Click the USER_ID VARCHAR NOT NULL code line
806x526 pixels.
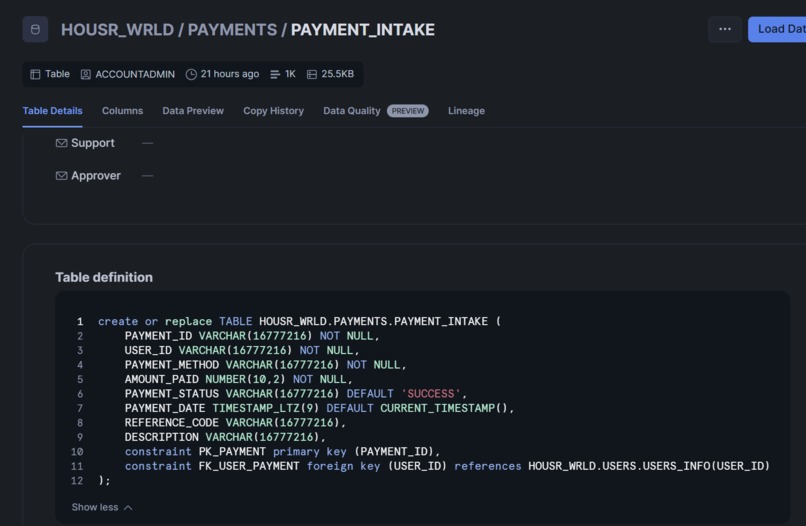(242, 350)
